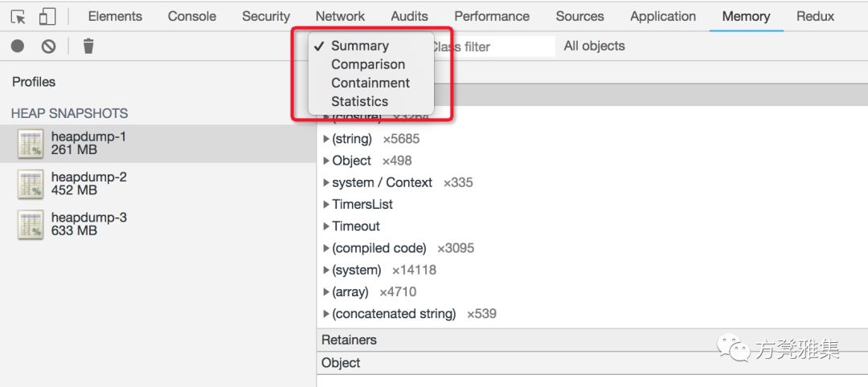
Task: Select Statistics in the view menu
Action: coord(359,101)
